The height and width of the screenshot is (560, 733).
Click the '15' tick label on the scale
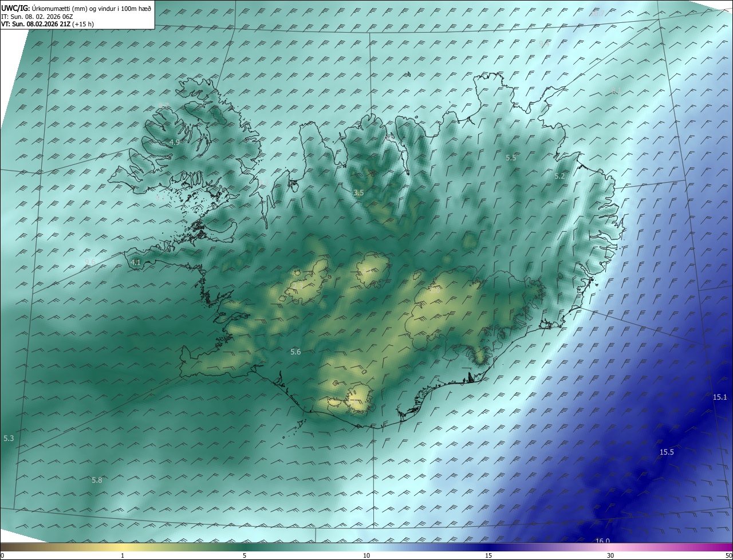488,555
